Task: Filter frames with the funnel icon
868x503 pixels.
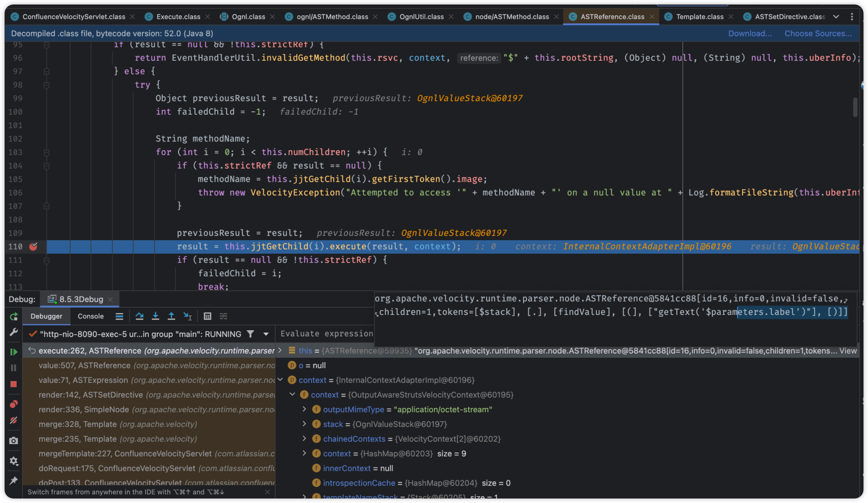Action: tap(251, 334)
